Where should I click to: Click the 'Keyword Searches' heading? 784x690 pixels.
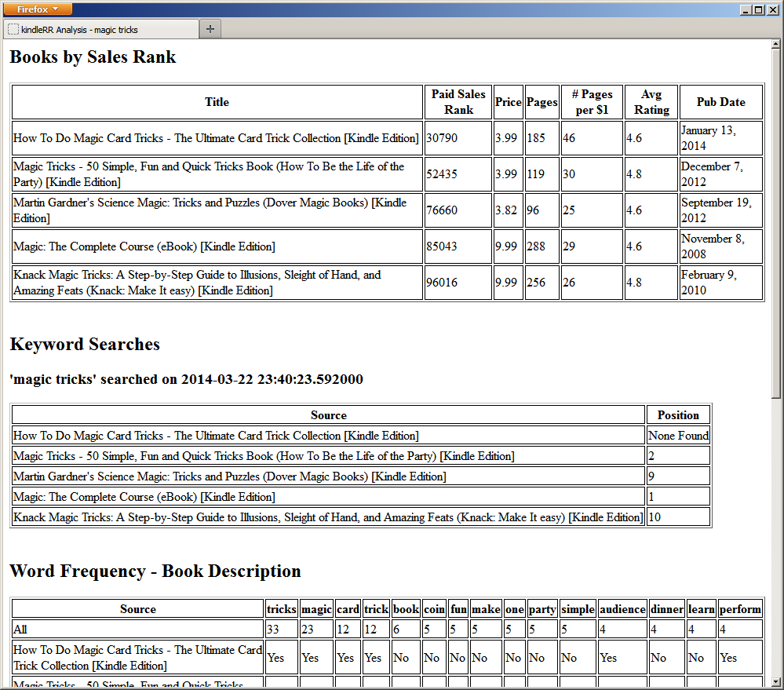coord(85,345)
